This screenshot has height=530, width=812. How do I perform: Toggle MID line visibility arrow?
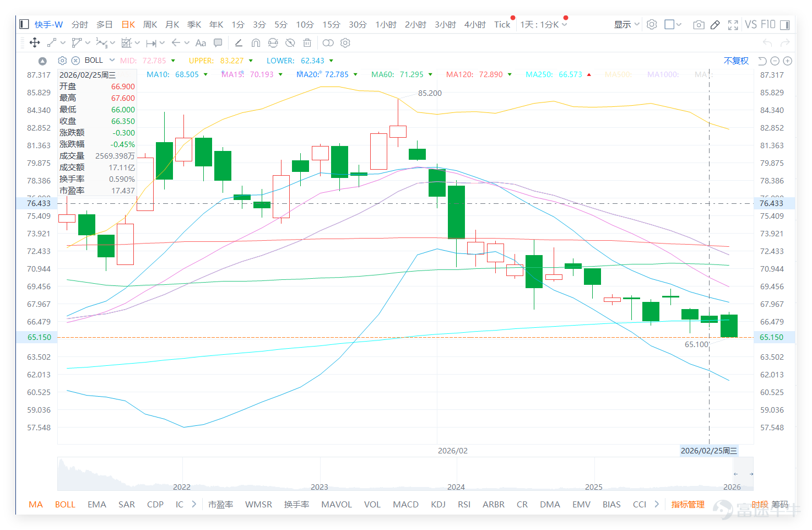click(173, 61)
